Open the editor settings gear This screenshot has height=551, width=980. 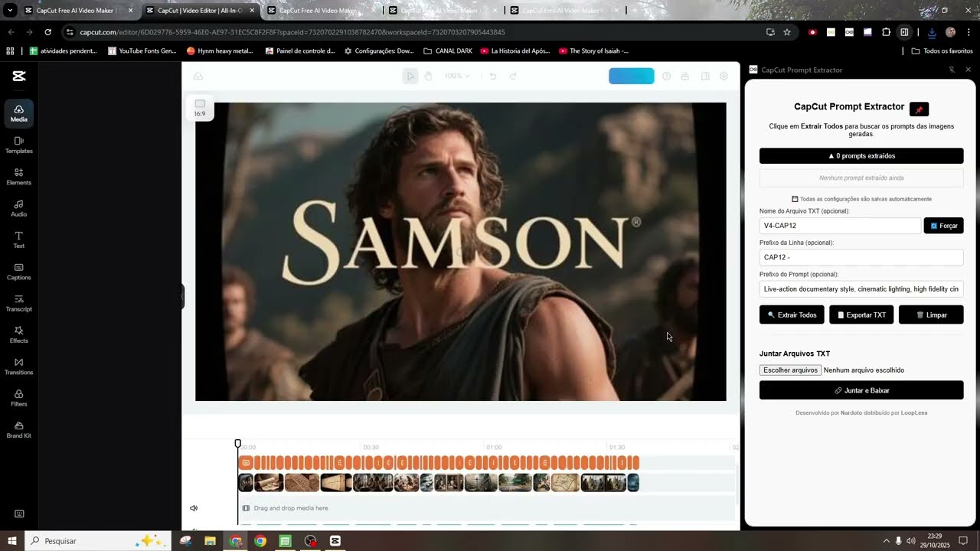(724, 76)
